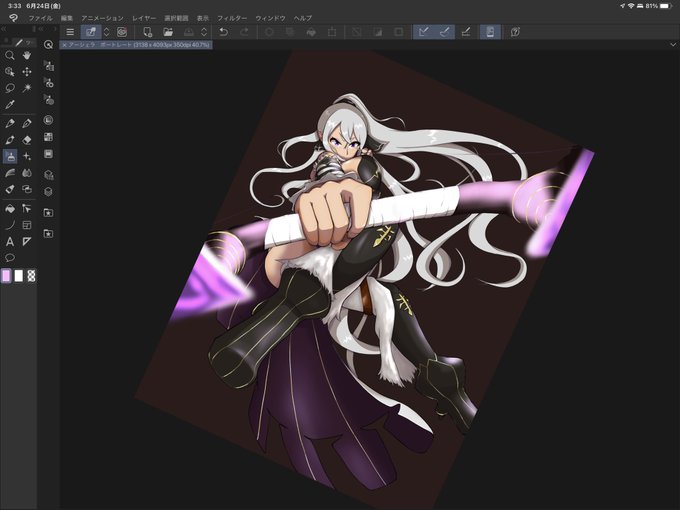Select the Auto select magic wand tool

coord(27,88)
